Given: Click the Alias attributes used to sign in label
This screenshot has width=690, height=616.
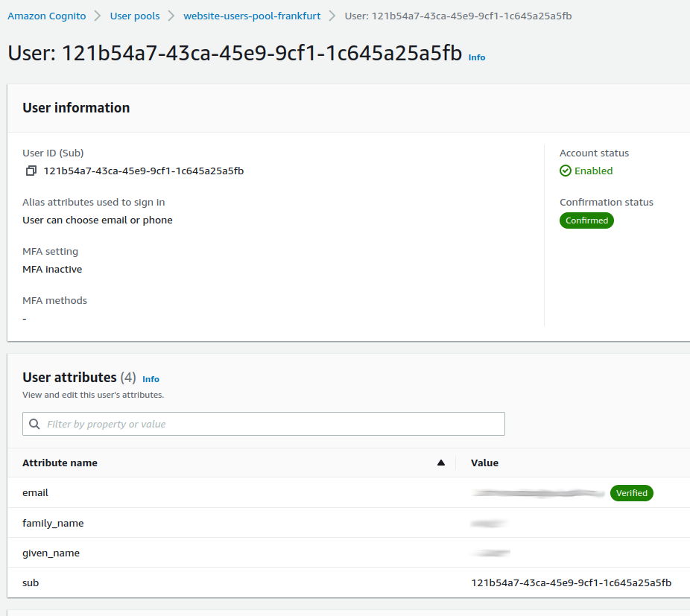Looking at the screenshot, I should 94,202.
